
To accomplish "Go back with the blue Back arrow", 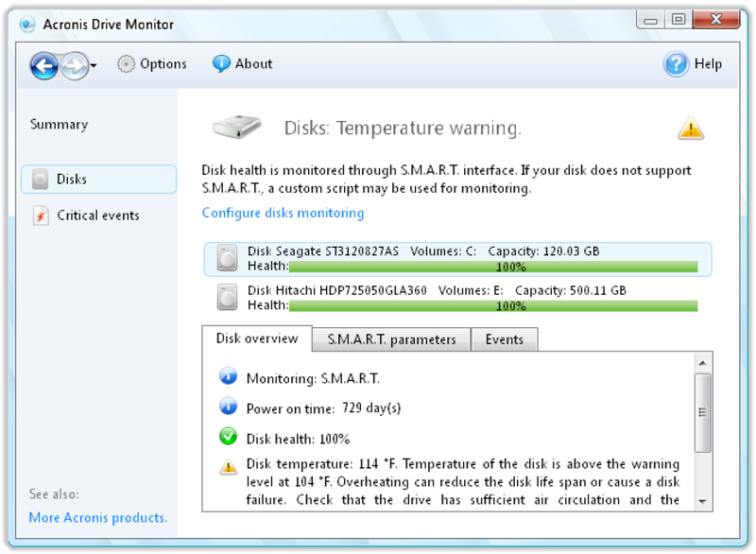I will [44, 65].
